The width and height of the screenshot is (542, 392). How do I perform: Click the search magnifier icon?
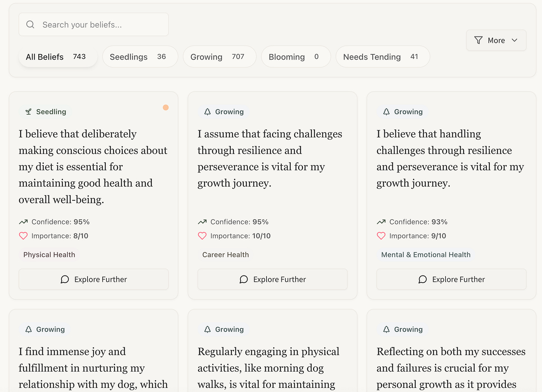tap(30, 25)
